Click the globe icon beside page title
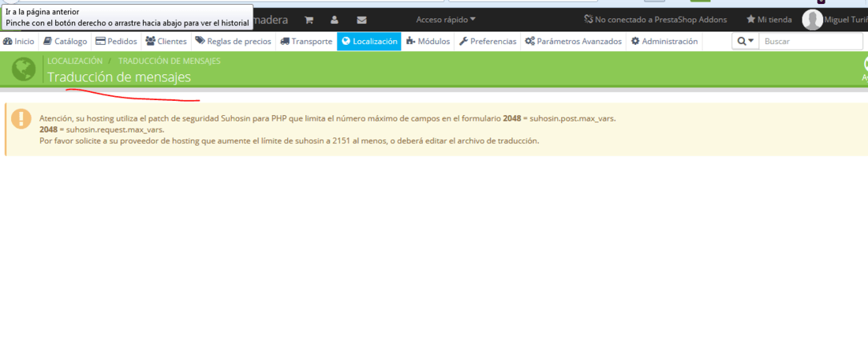This screenshot has width=868, height=343. click(23, 69)
